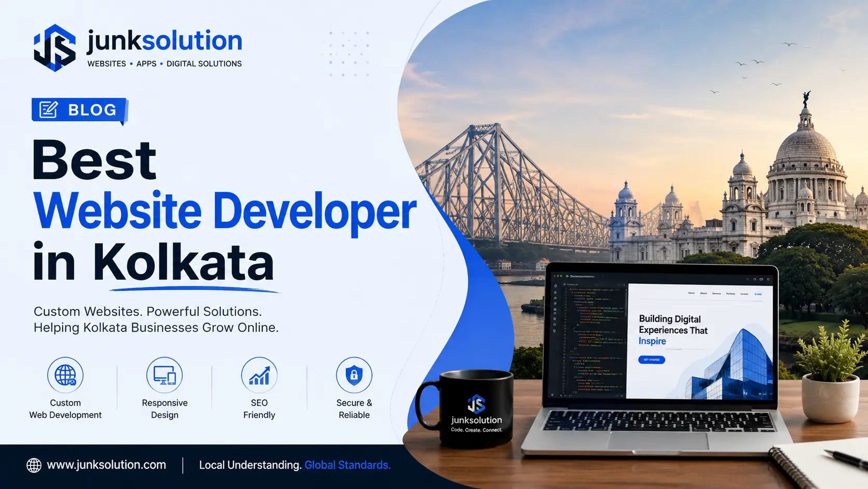Click the 'WEBSITES • APPS • DIGITAL SOLUTIONS' tagline
The height and width of the screenshot is (489, 868).
[x=165, y=63]
